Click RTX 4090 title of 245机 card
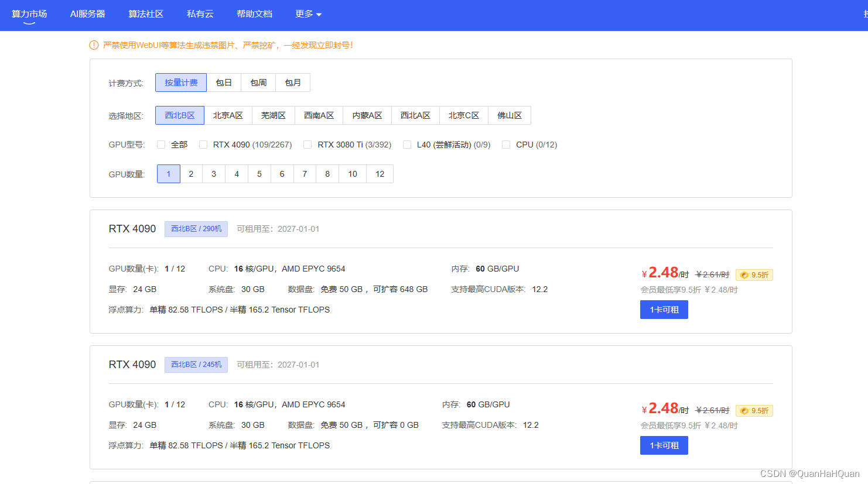The image size is (868, 484). [x=132, y=365]
